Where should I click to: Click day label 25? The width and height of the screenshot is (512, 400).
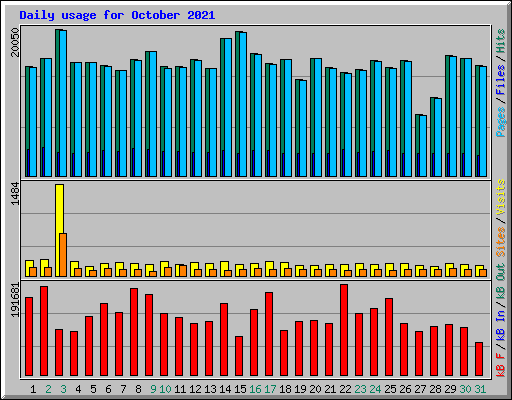tap(390, 389)
